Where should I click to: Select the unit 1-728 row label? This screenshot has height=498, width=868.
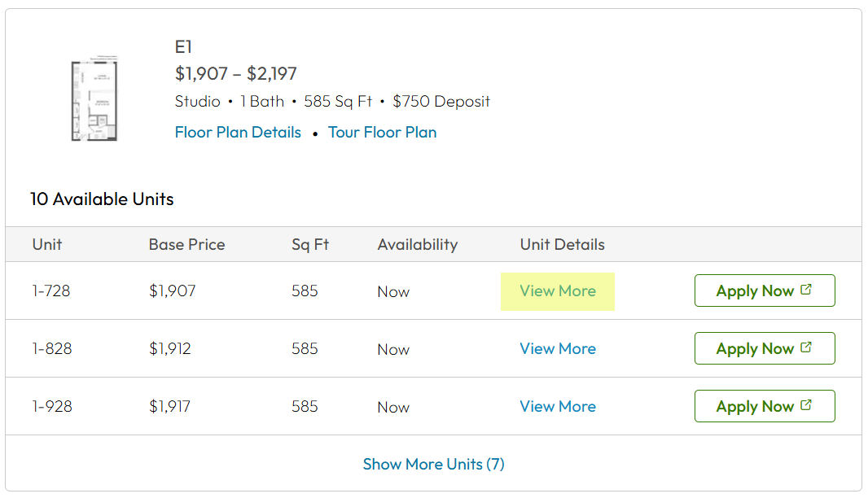point(51,291)
